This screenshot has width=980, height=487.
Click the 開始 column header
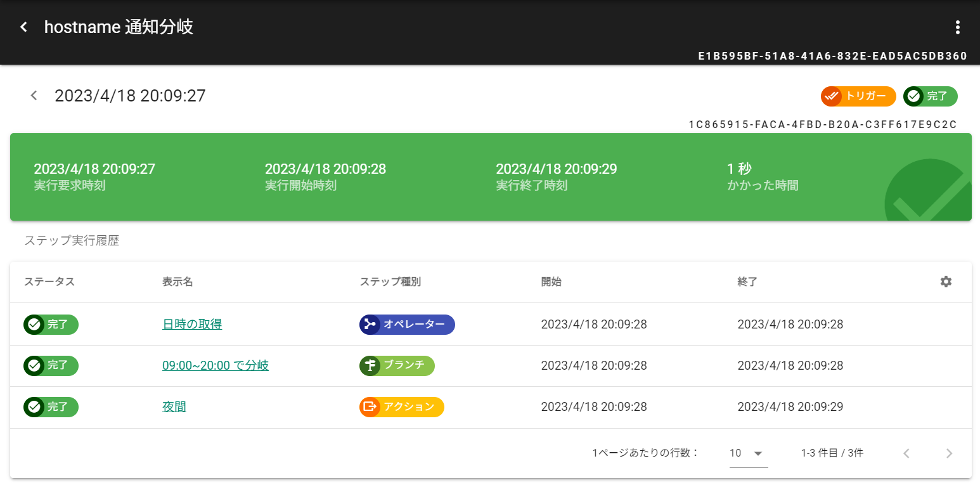tap(551, 282)
